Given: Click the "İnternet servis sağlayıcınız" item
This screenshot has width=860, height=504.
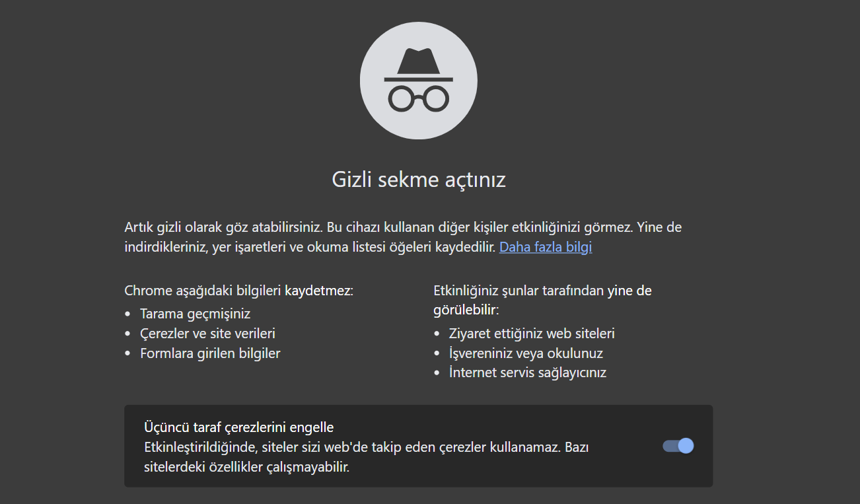Looking at the screenshot, I should tap(528, 373).
